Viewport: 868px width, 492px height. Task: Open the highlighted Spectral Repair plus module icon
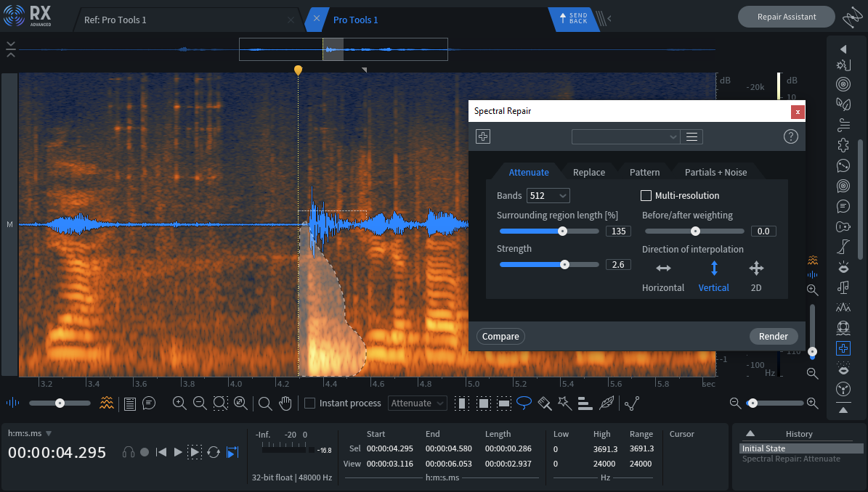tap(843, 348)
